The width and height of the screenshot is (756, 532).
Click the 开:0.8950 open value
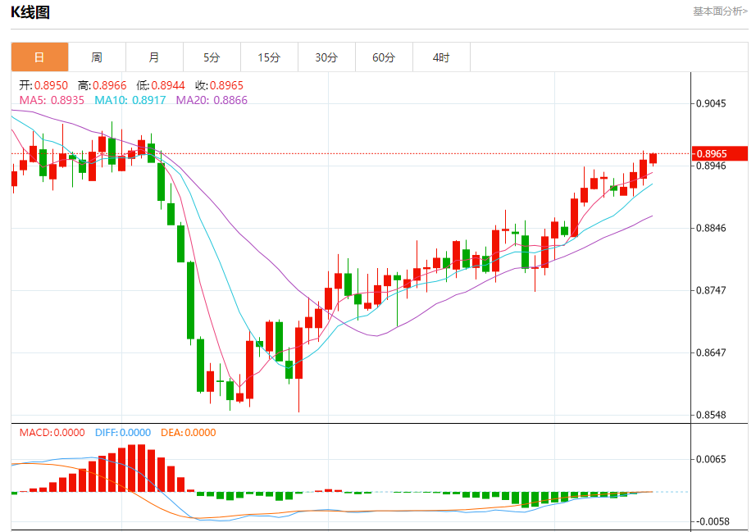coord(43,85)
